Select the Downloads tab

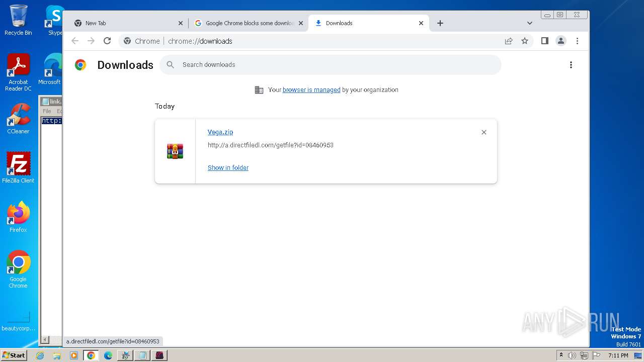coord(368,23)
